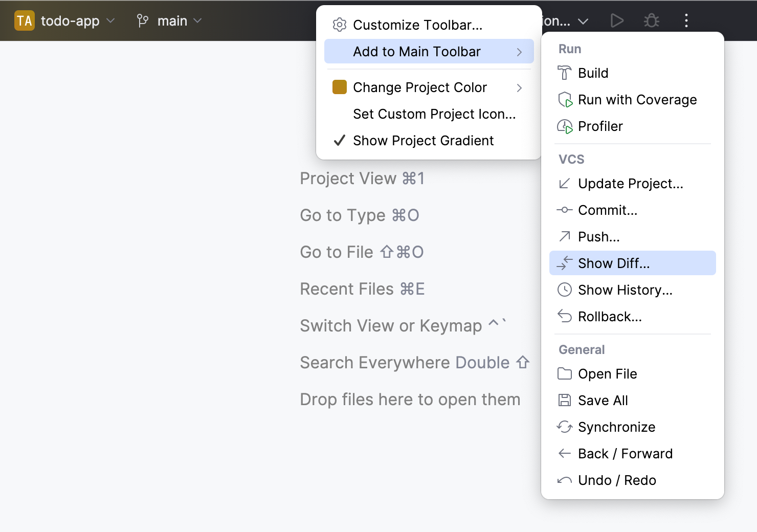
Task: Toggle Show Project Gradient
Action: (x=423, y=140)
